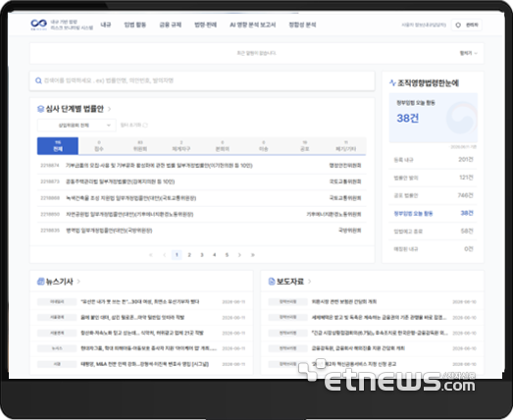Go to page 4 of bill list
Image resolution: width=513 pixels, height=420 pixels.
[214, 255]
